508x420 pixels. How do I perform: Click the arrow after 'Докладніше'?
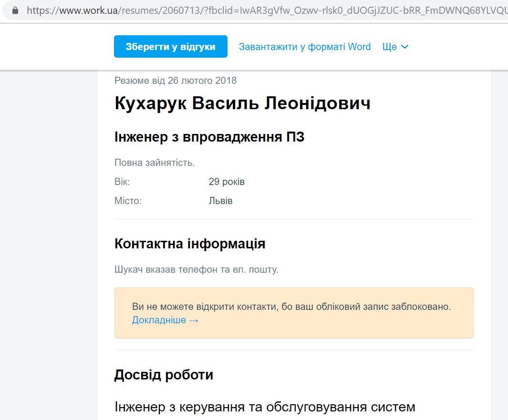pyautogui.click(x=194, y=320)
